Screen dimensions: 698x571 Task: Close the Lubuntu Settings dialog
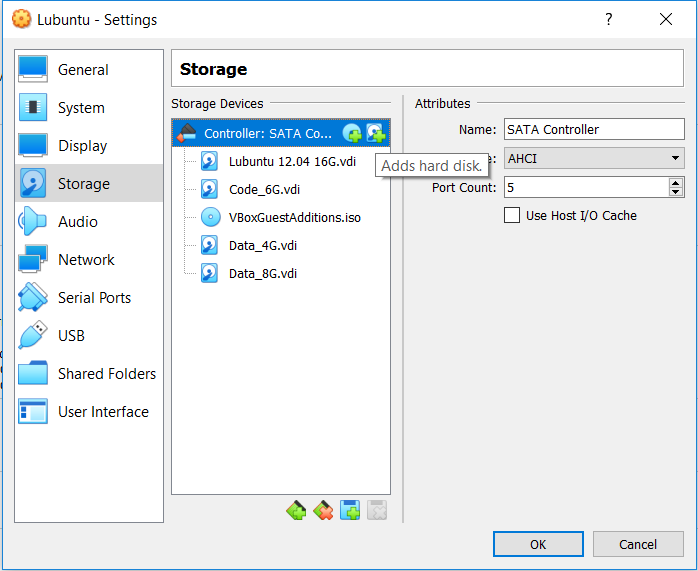click(666, 19)
